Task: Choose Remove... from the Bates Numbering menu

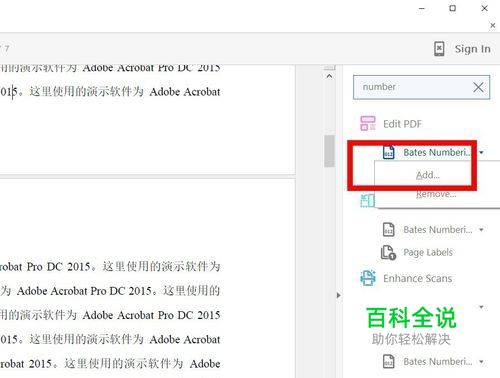Action: pos(436,194)
